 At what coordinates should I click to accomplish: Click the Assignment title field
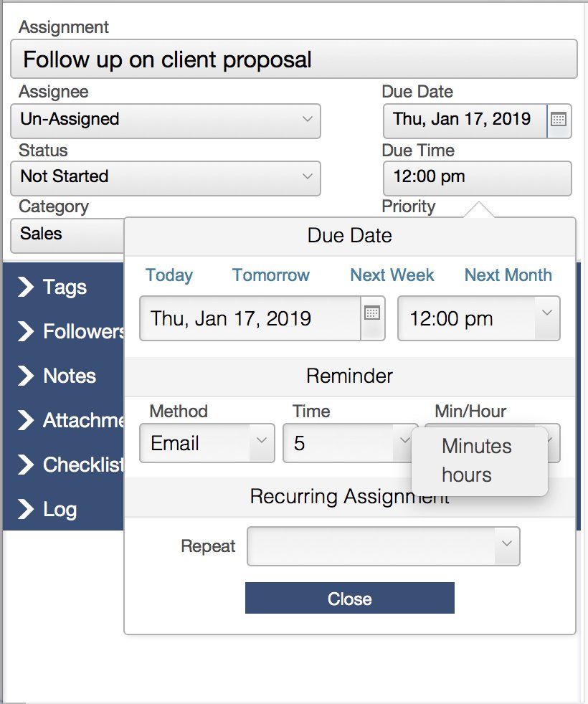click(x=294, y=60)
